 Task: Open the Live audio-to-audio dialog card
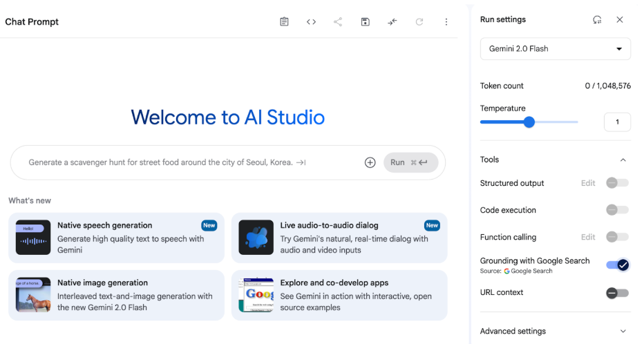pos(339,238)
